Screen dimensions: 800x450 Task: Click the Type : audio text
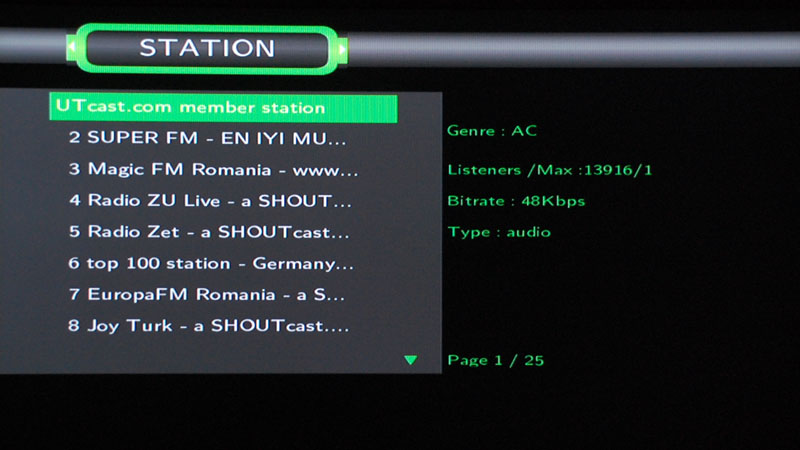[x=499, y=232]
